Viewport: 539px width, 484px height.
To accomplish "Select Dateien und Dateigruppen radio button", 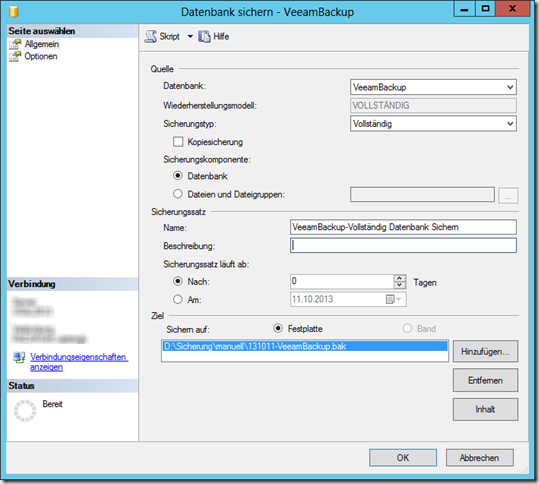I will point(178,194).
